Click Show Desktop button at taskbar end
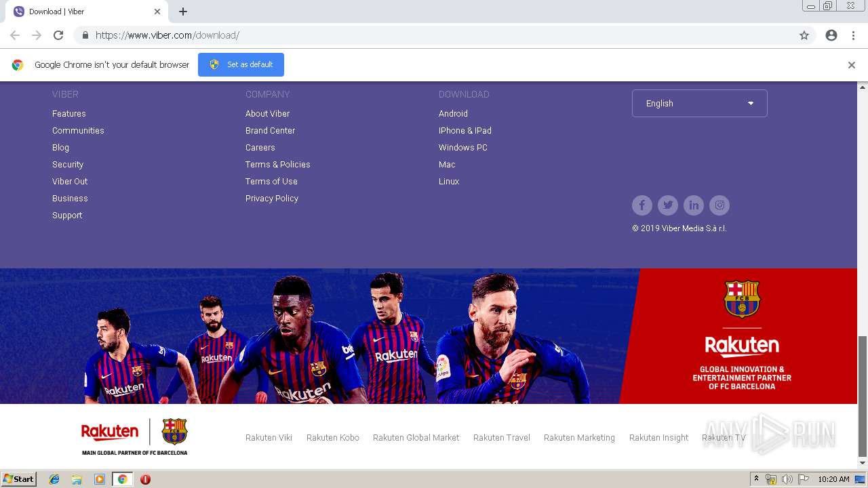Screen dimensions: 868x488 click(860, 479)
